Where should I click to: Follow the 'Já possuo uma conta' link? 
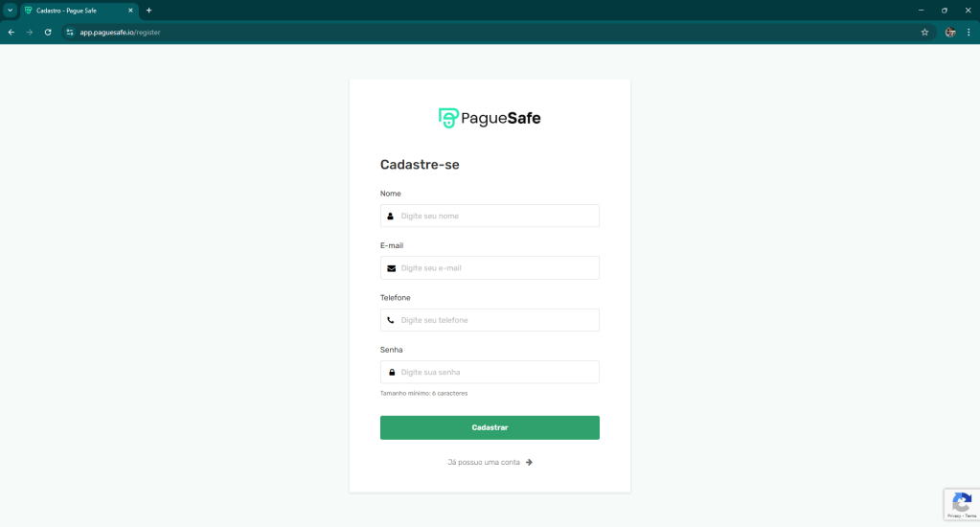(490, 462)
